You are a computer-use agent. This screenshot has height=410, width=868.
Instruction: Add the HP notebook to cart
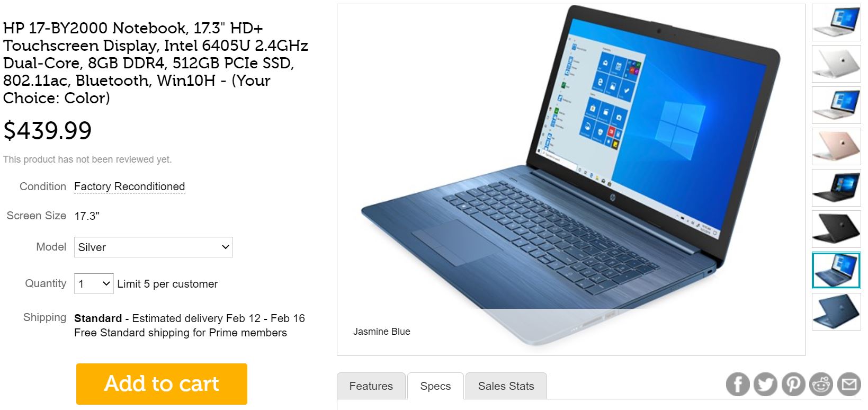coord(162,384)
